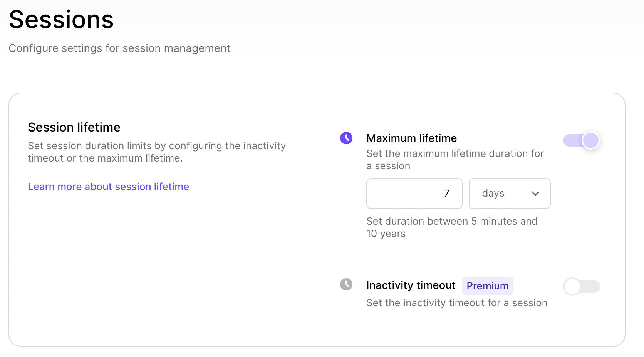The width and height of the screenshot is (644, 357).
Task: Click the purple clock icon beside Maximum lifetime
Action: 346,138
